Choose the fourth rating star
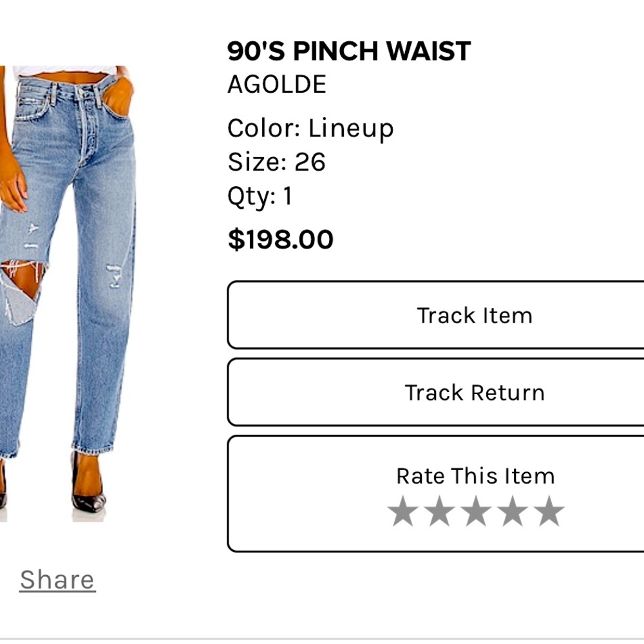The height and width of the screenshot is (644, 644). [x=513, y=511]
